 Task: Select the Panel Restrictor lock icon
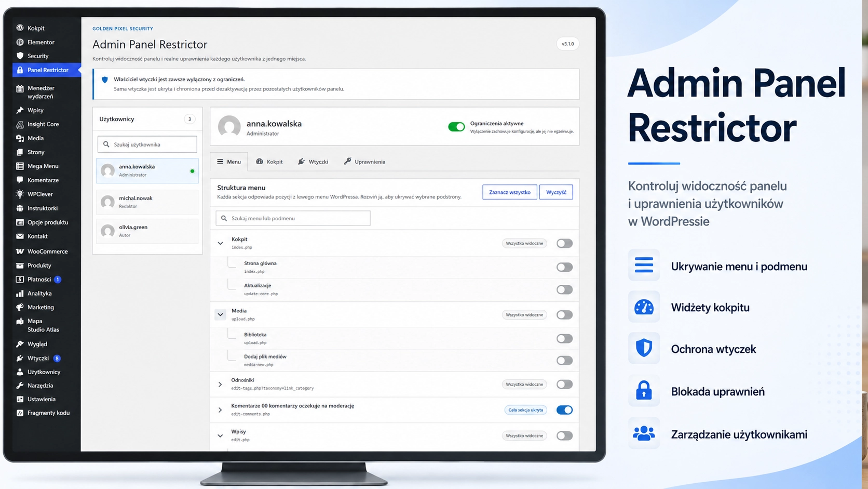20,70
